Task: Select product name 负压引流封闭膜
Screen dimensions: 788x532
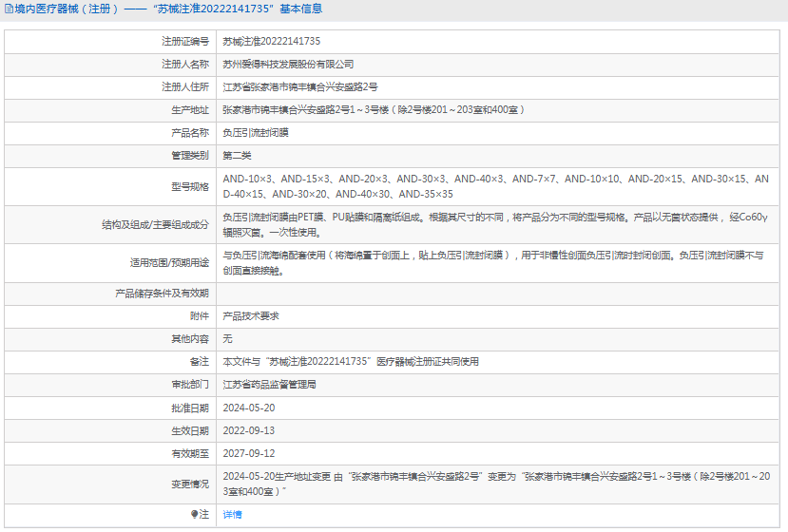Action: (256, 133)
